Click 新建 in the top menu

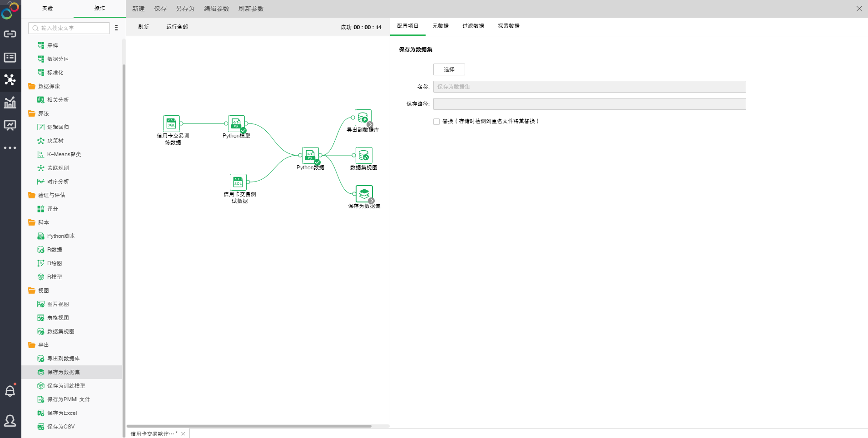[x=139, y=9]
